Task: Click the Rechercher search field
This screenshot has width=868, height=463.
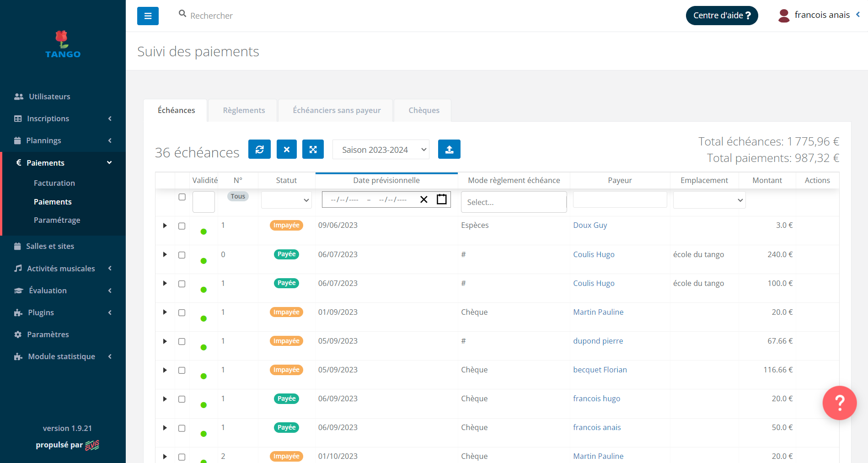Action: tap(211, 16)
